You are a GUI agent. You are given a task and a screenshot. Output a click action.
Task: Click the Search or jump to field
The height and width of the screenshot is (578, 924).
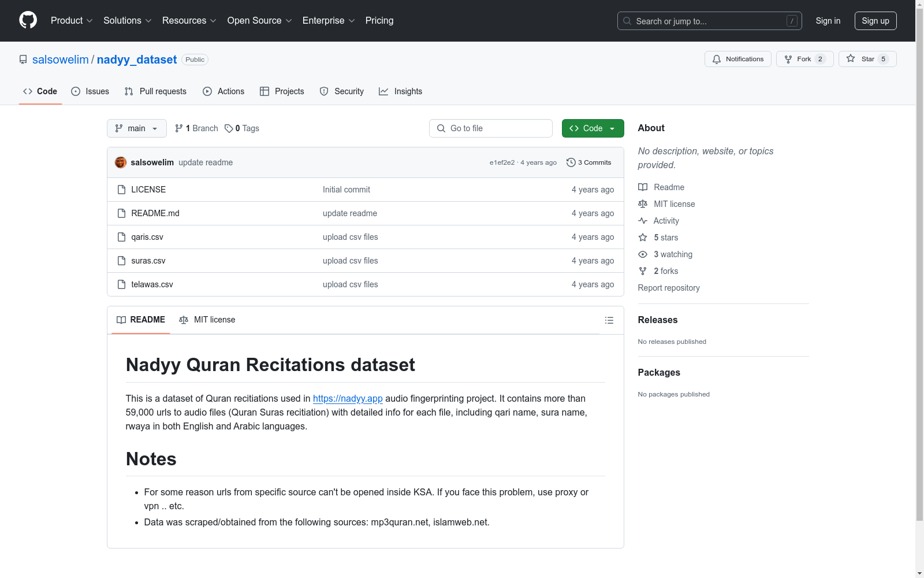710,21
